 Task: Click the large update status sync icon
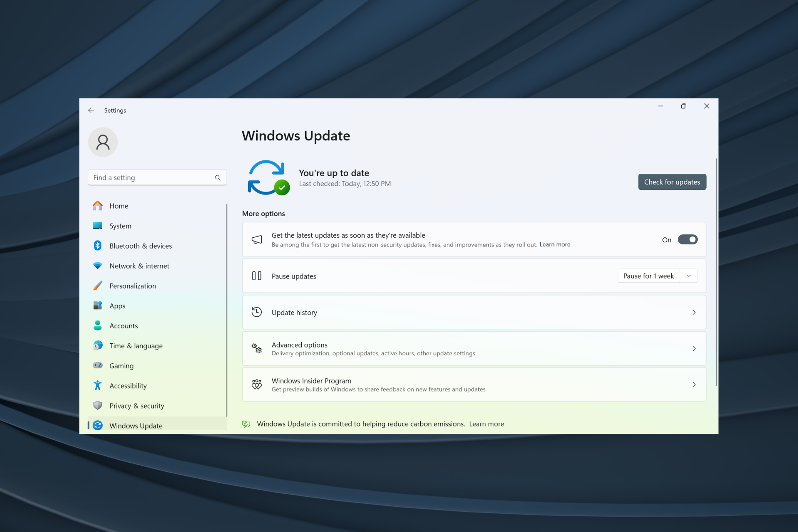268,177
